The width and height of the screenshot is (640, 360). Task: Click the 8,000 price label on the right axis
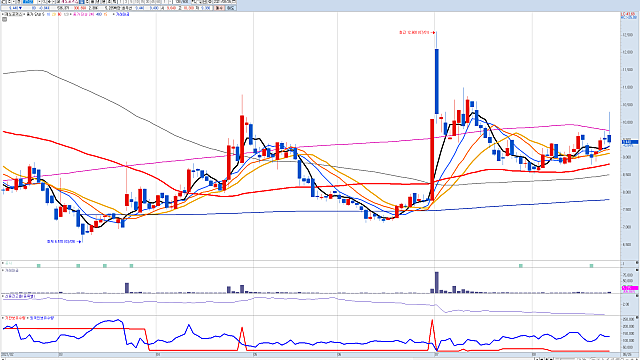627,192
